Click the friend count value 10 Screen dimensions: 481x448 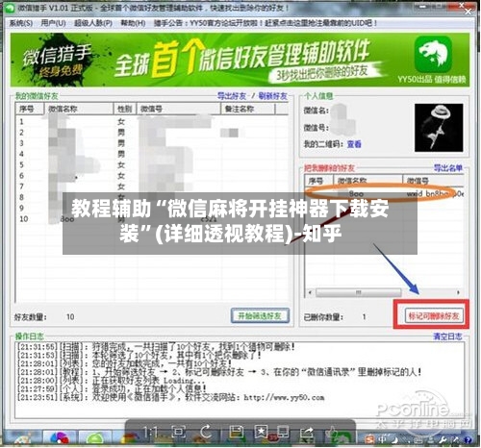coord(70,317)
